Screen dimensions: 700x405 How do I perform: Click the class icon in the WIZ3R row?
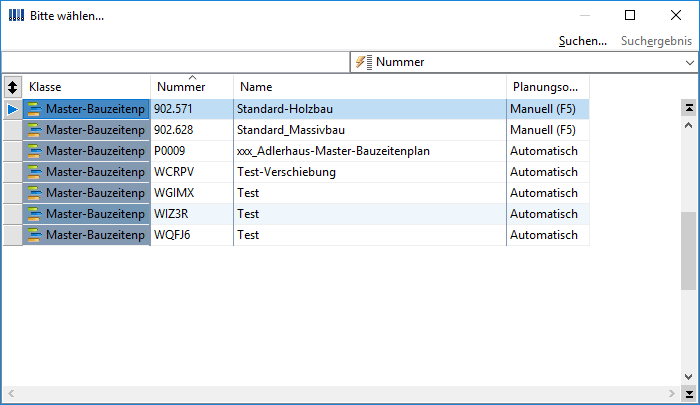pos(34,214)
